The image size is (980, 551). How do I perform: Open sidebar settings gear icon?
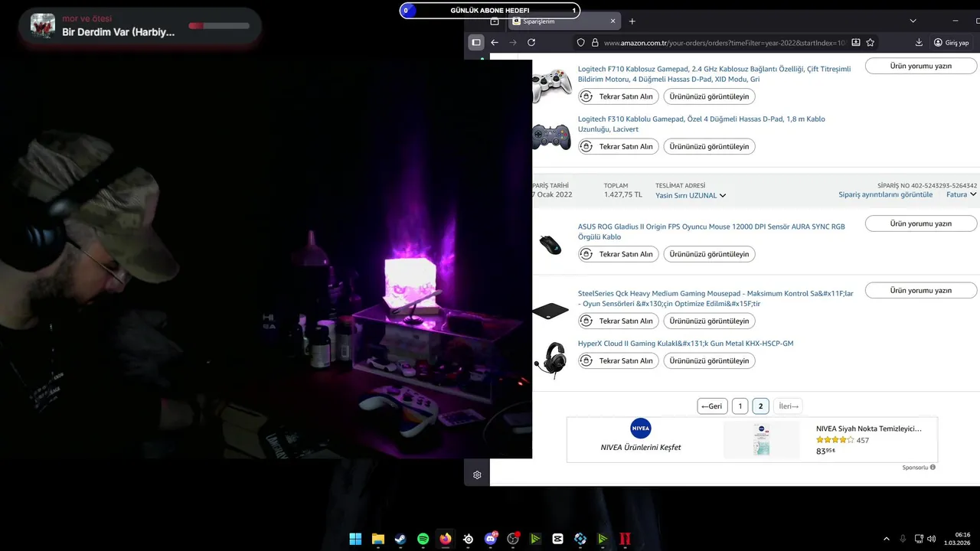(477, 474)
